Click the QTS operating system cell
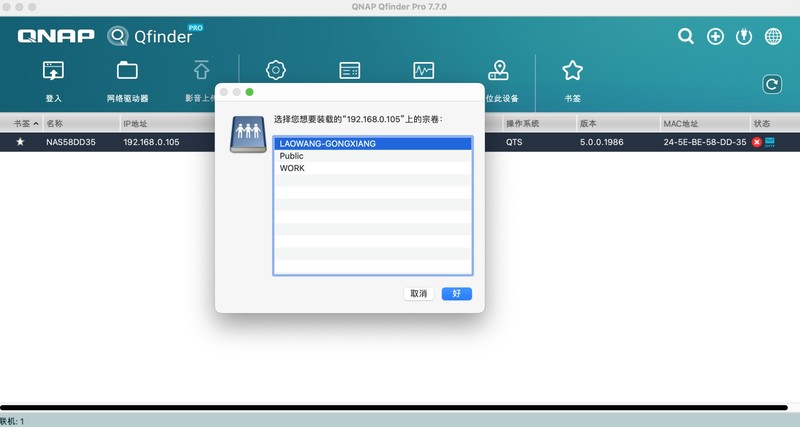Image resolution: width=800 pixels, height=427 pixels. pyautogui.click(x=514, y=142)
